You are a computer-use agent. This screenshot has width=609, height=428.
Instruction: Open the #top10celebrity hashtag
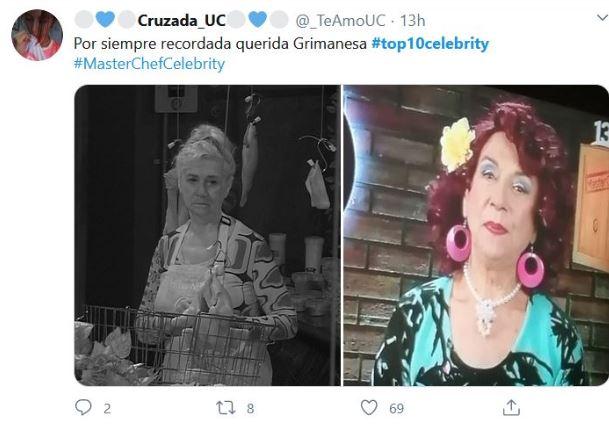click(x=430, y=43)
